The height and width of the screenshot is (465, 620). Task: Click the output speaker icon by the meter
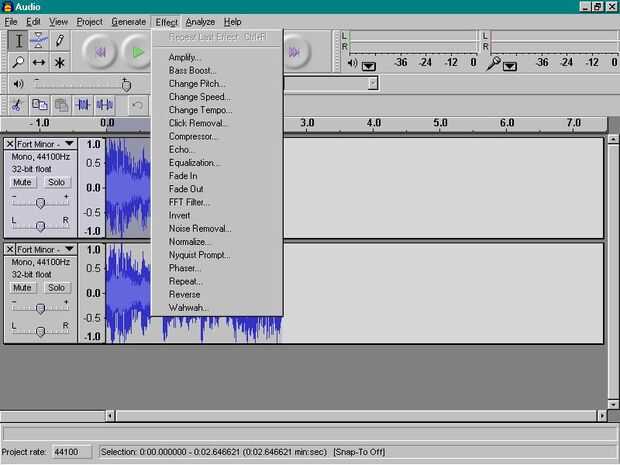click(352, 63)
